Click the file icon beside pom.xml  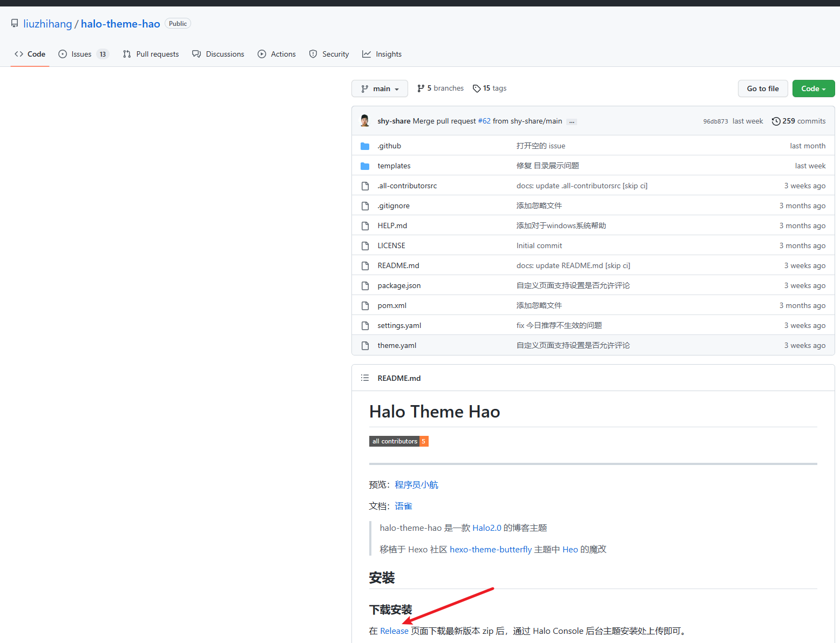[x=365, y=305]
